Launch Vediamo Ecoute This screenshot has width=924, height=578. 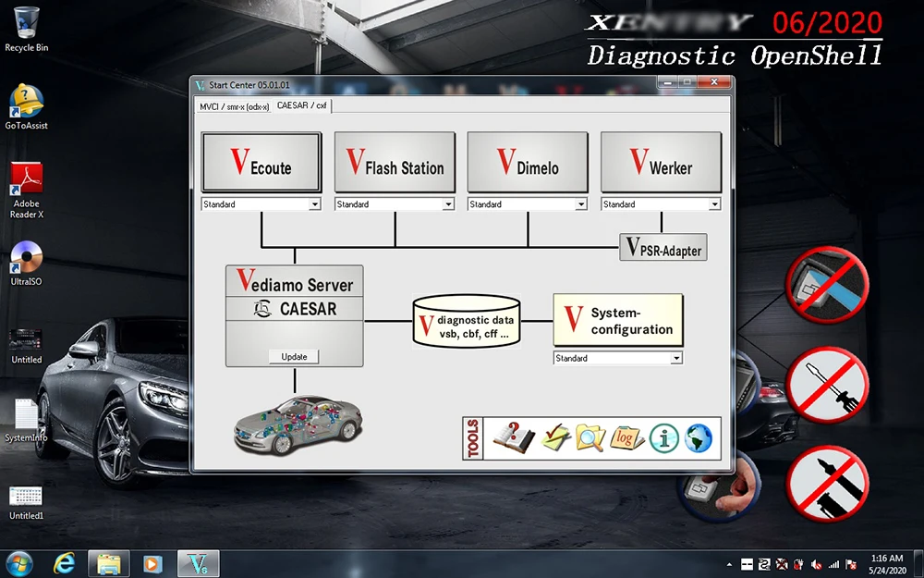261,164
